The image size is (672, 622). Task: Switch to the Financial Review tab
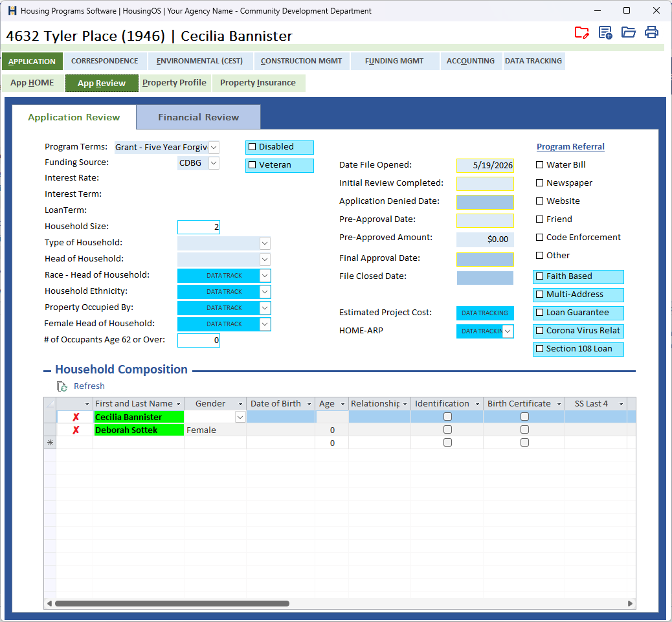pos(199,117)
